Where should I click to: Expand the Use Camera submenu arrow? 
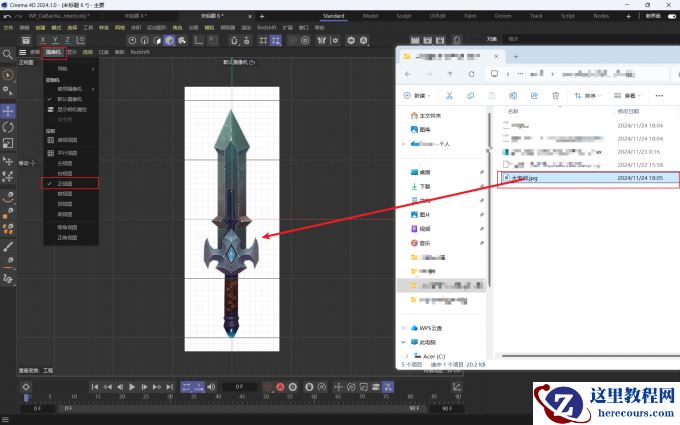tap(93, 89)
